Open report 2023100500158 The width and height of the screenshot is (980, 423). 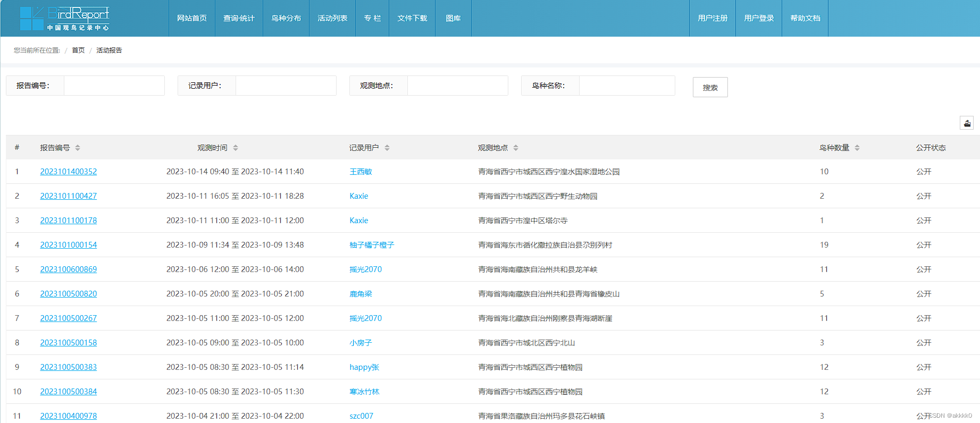[69, 343]
